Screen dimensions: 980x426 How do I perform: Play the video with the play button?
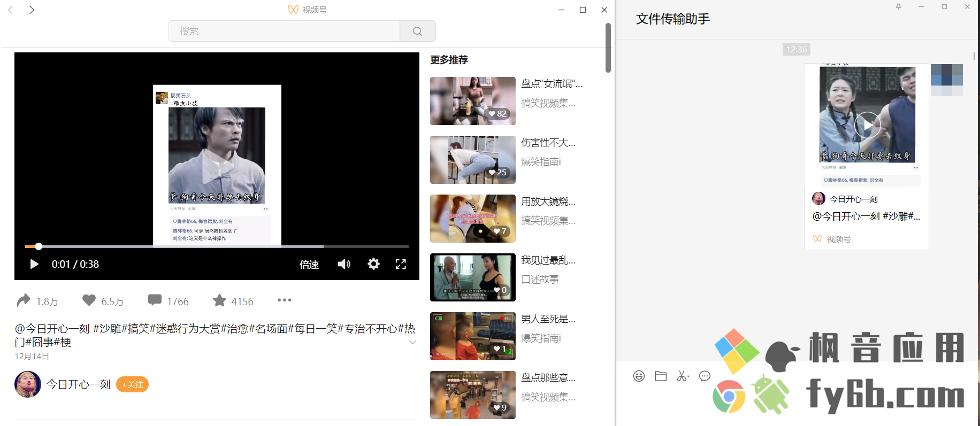34,264
